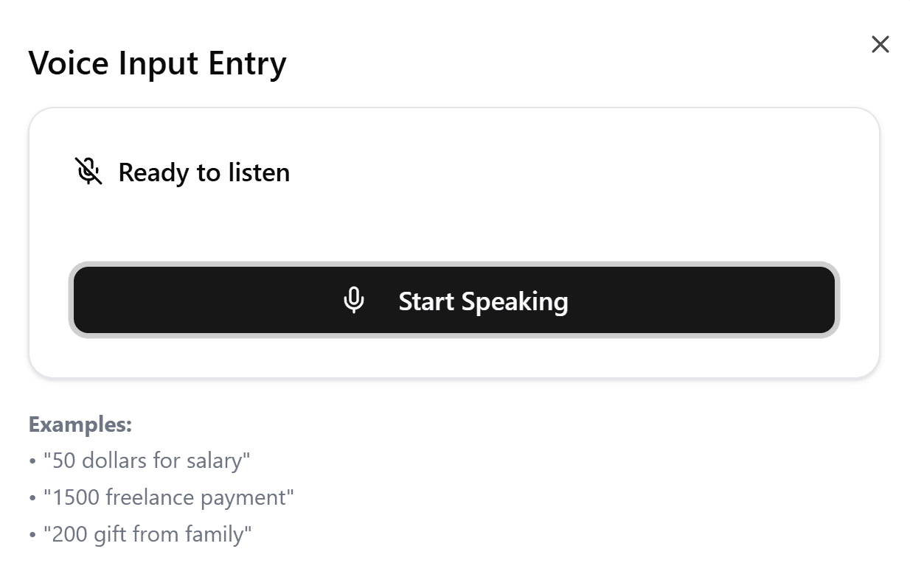Select the '200 gift from family' example
This screenshot has width=910, height=588.
pos(147,533)
